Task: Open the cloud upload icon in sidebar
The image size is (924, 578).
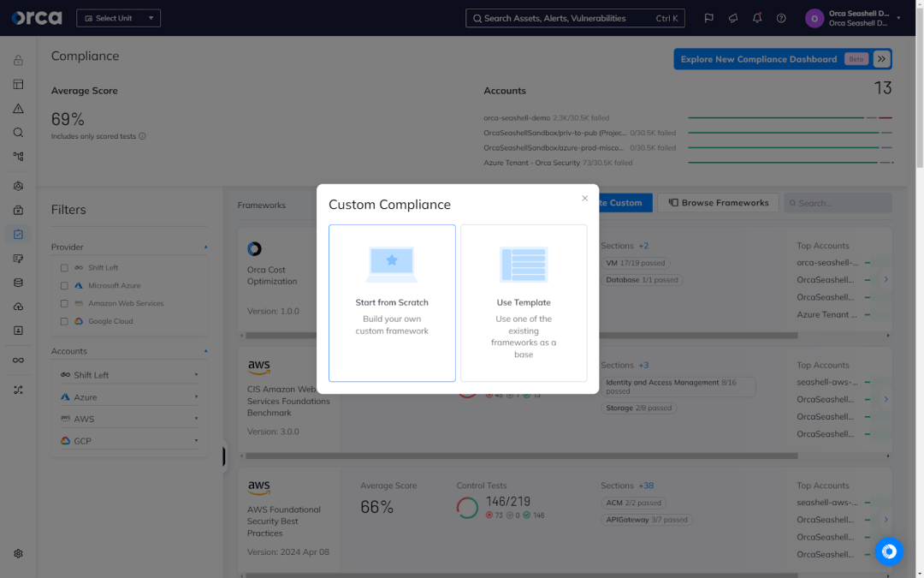Action: point(18,307)
